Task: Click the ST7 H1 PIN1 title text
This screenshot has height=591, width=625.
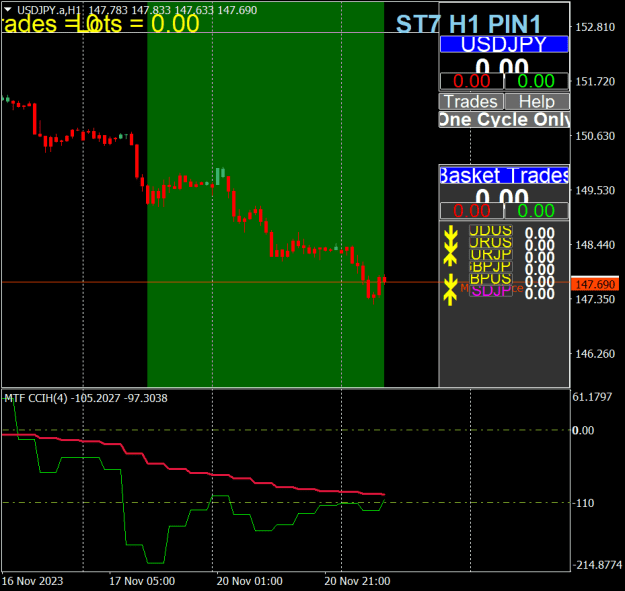Action: tap(468, 24)
